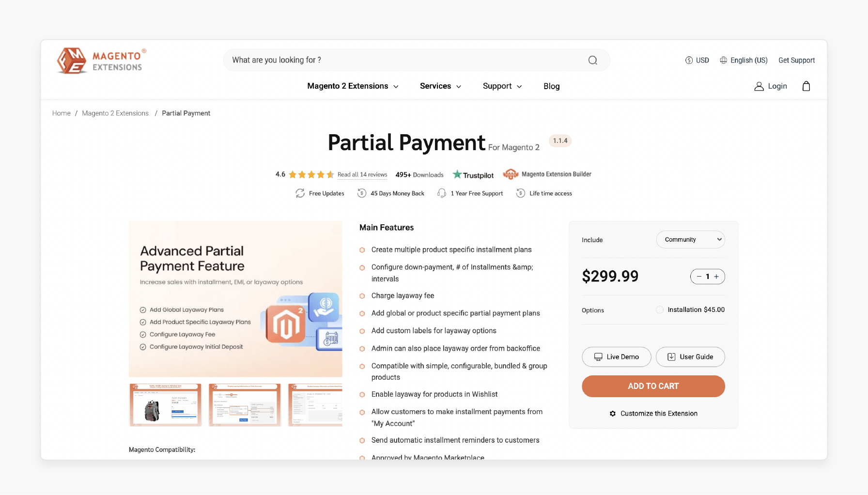Screen dimensions: 868x495
Task: Expand the Support menu chevron
Action: pyautogui.click(x=519, y=87)
